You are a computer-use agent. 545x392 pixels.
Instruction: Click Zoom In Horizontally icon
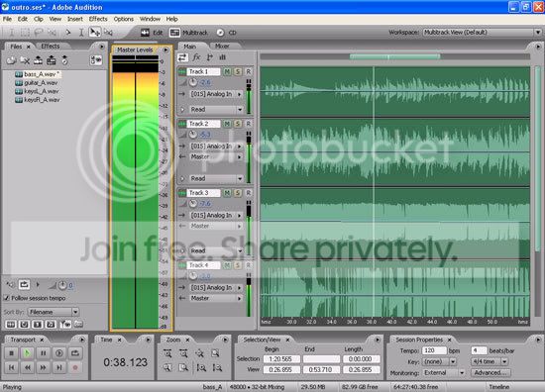pos(167,353)
